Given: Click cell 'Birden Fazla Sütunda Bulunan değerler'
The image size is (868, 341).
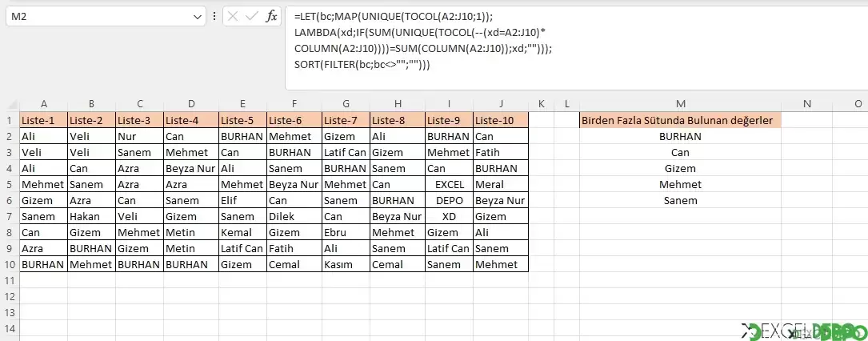Looking at the screenshot, I should pyautogui.click(x=680, y=120).
